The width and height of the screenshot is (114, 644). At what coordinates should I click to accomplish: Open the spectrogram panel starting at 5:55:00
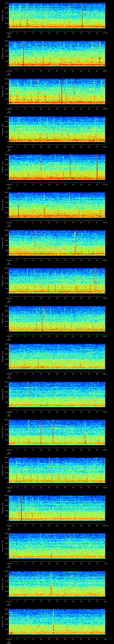click(x=57, y=357)
